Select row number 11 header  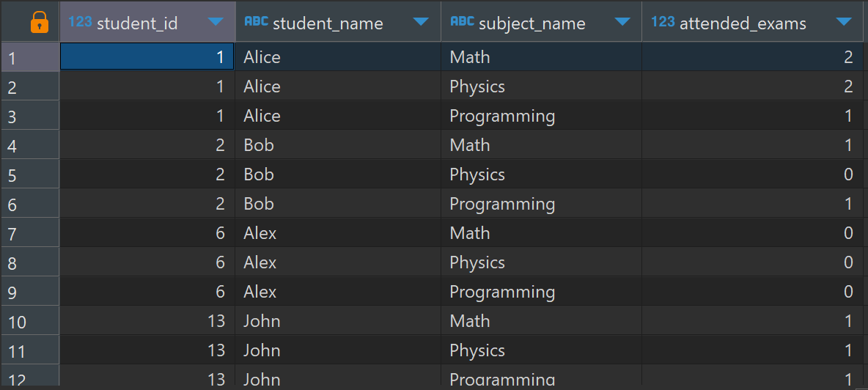(x=30, y=350)
